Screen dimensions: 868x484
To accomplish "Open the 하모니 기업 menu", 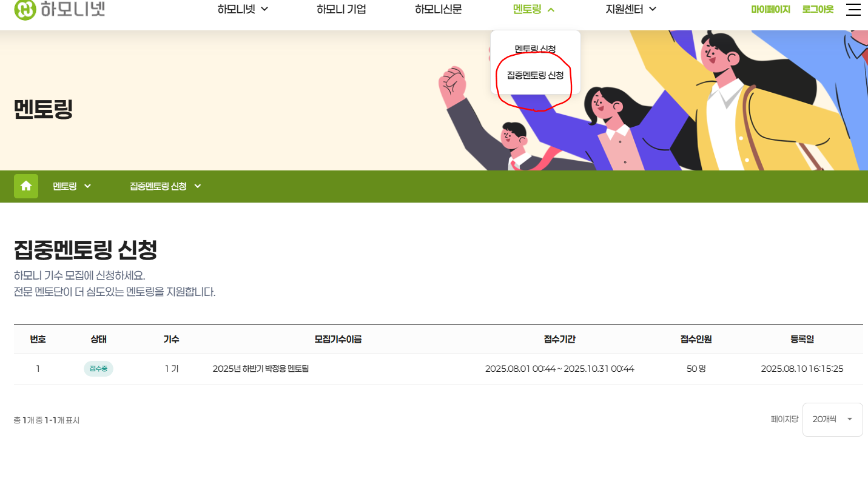I will click(341, 9).
